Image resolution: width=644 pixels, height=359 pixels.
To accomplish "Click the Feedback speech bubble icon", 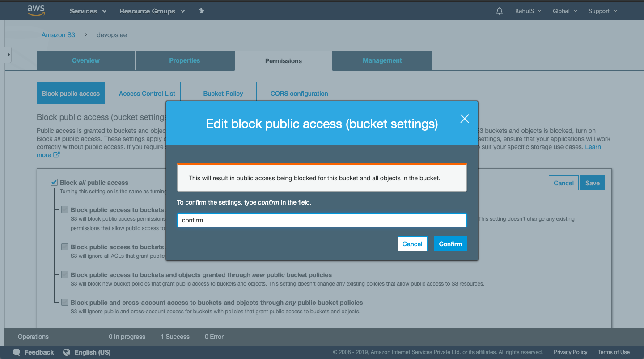I will coord(16,352).
